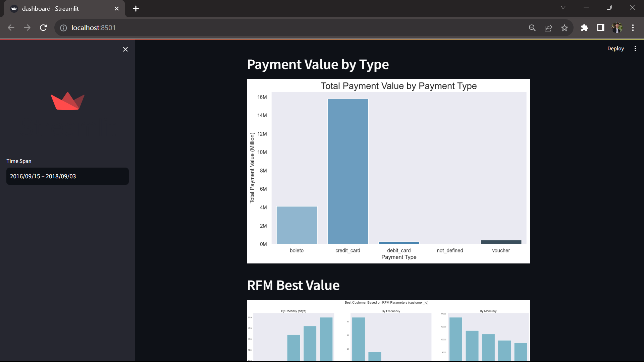Open browser zoom magnifier control
Screen dimensions: 644x362
click(532, 28)
